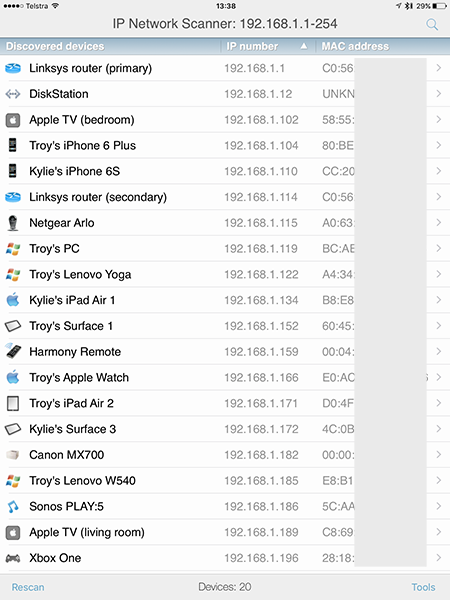Tap the Bluetooth status bar icon
This screenshot has width=450, height=600.
point(409,6)
